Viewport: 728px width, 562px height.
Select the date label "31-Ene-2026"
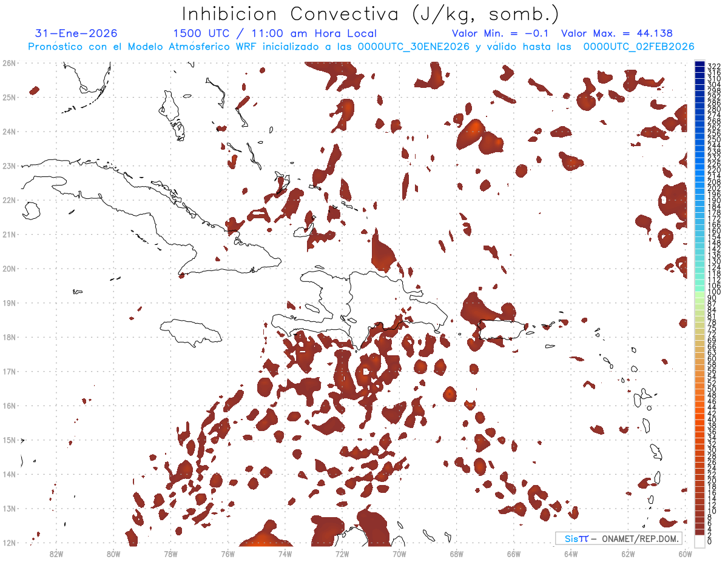(76, 34)
